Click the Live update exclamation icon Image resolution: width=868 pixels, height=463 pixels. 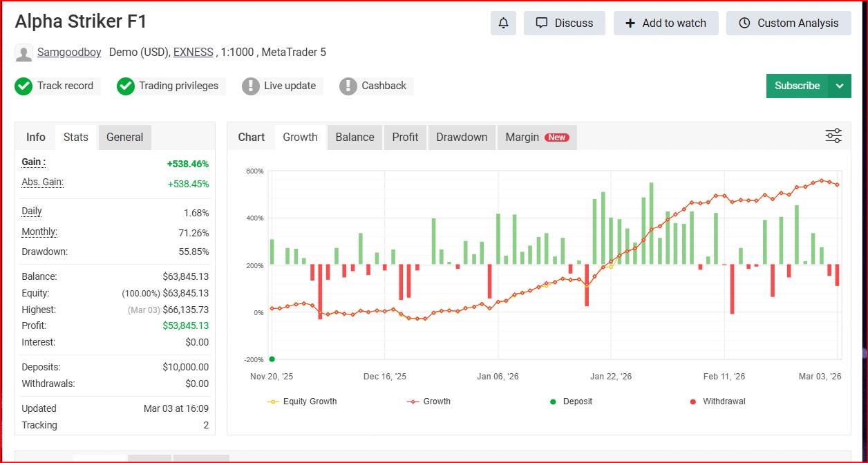(x=251, y=86)
